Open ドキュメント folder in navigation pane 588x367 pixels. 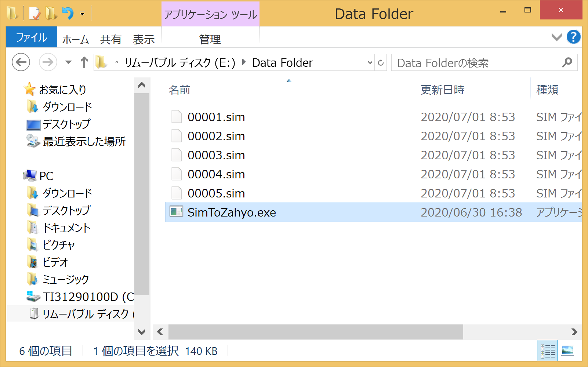66,228
